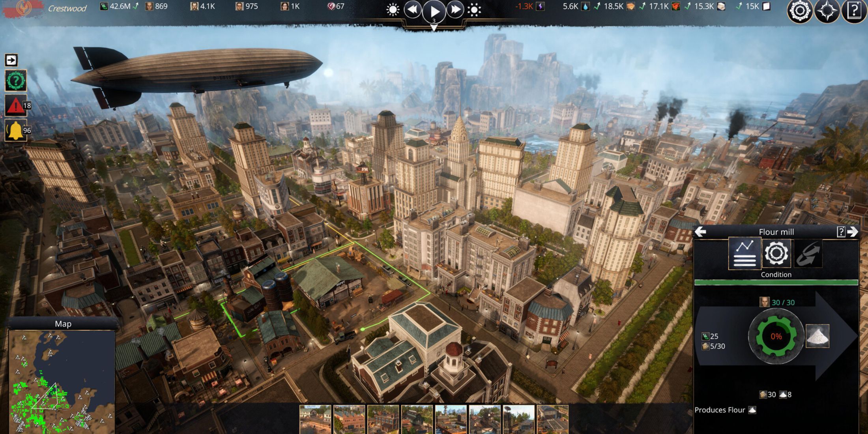Click the Flour mill panel title

point(776,232)
